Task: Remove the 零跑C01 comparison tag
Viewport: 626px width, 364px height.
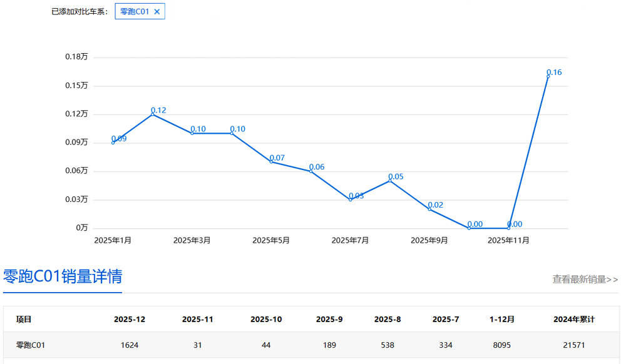Action: point(157,11)
